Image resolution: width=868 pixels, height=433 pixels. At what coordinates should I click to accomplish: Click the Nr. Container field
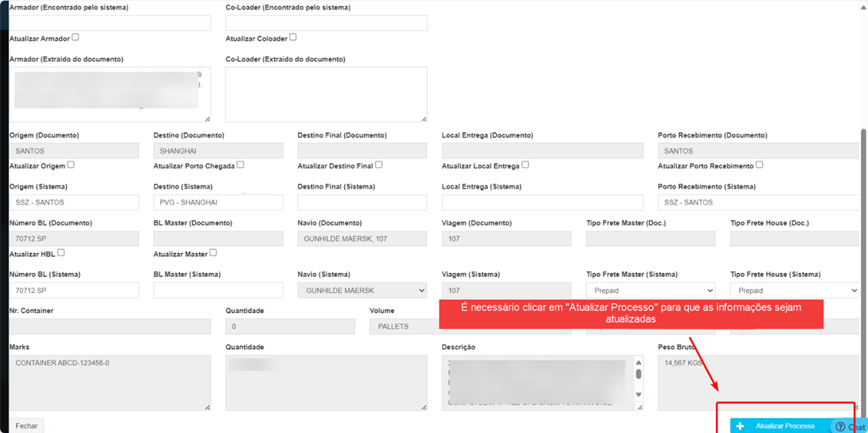tap(110, 327)
